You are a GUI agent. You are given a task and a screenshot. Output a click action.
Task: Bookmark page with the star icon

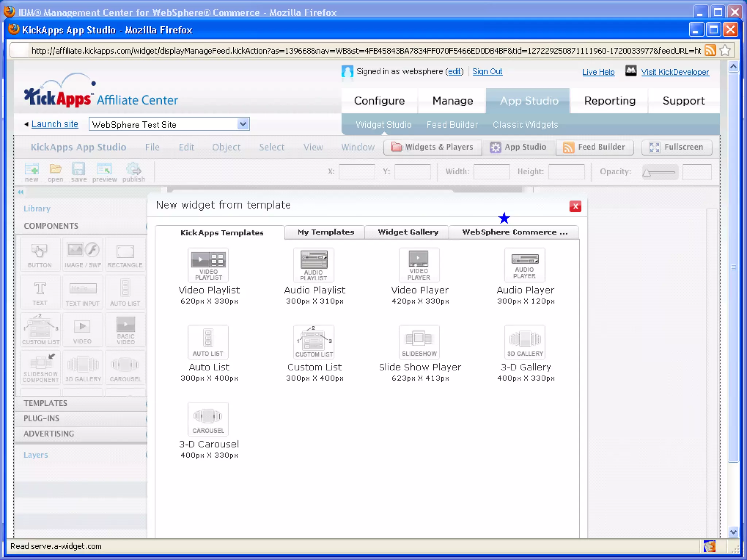click(725, 50)
